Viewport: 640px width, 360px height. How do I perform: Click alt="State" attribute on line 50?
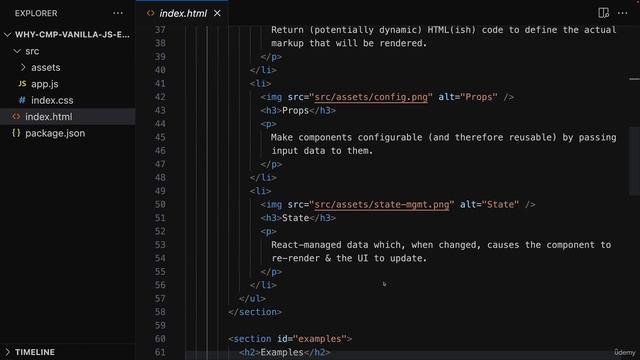(x=489, y=204)
